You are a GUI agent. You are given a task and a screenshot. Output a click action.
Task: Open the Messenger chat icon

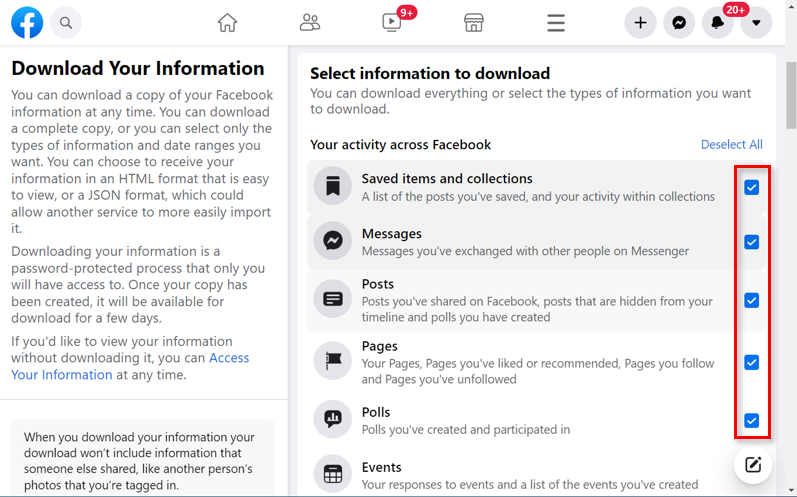(x=679, y=23)
